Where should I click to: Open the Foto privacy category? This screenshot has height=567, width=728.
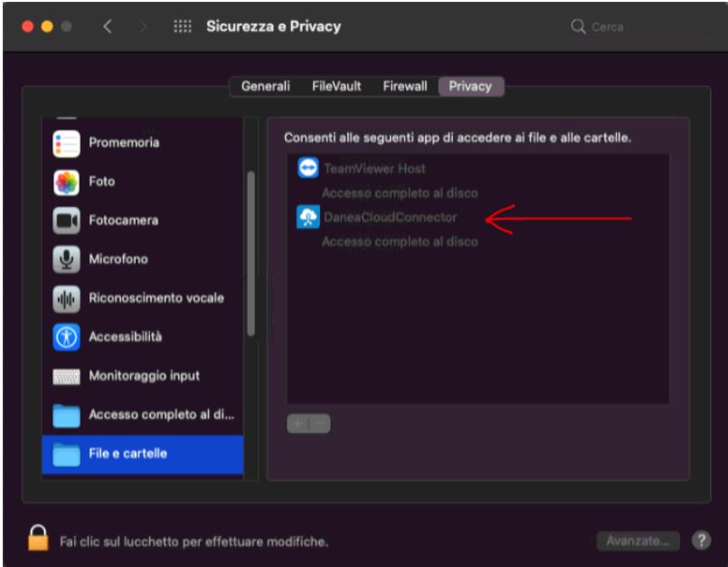pyautogui.click(x=142, y=182)
